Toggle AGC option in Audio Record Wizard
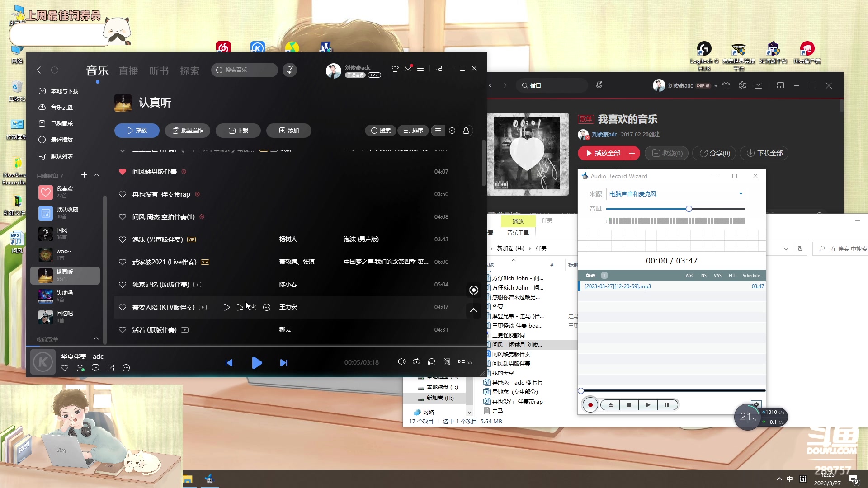The width and height of the screenshot is (868, 488). (x=689, y=275)
